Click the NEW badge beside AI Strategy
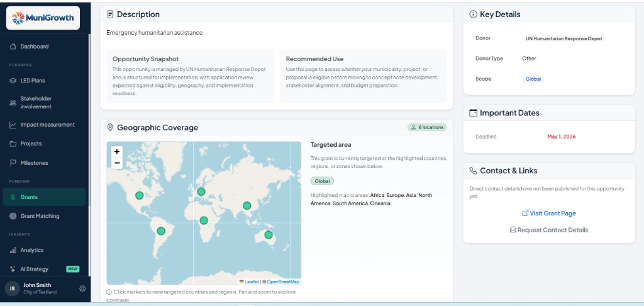Image resolution: width=644 pixels, height=306 pixels. (73, 269)
